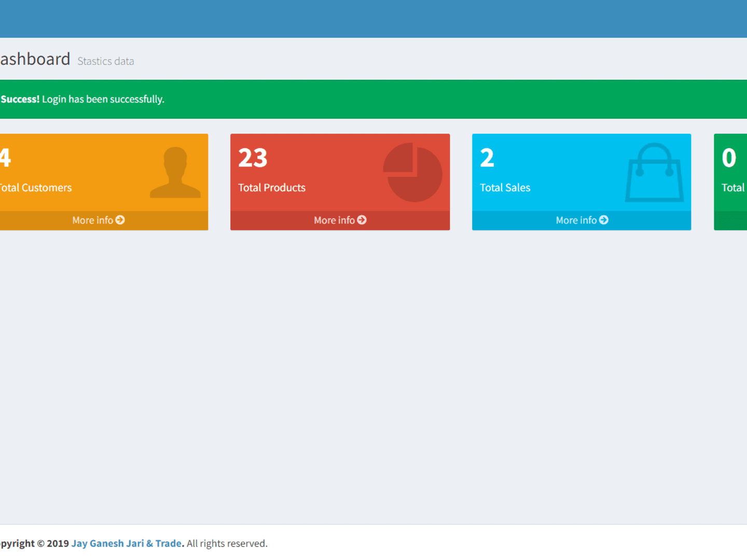This screenshot has width=747, height=560.
Task: Open More info on Total Customers card
Action: point(98,220)
